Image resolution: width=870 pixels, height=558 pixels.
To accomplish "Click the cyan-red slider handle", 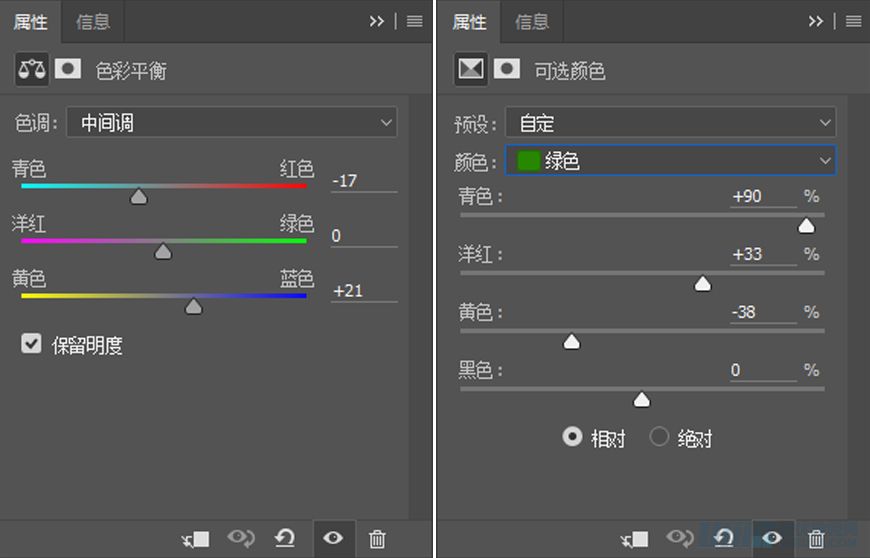I will [x=139, y=196].
